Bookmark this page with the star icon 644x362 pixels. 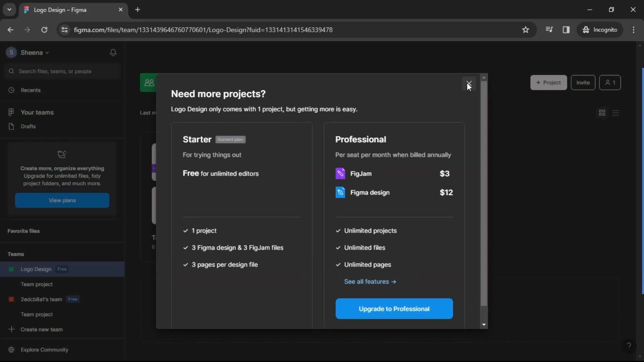526,30
